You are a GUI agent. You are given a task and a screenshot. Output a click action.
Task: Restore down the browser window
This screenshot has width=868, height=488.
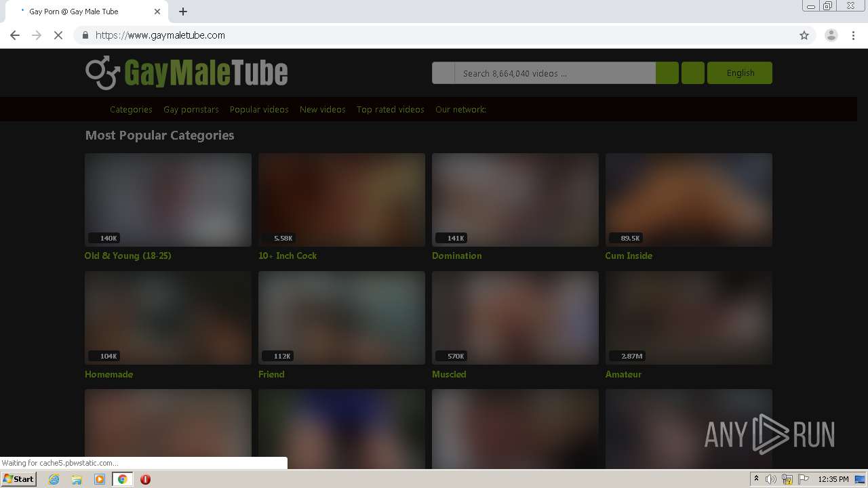click(828, 6)
